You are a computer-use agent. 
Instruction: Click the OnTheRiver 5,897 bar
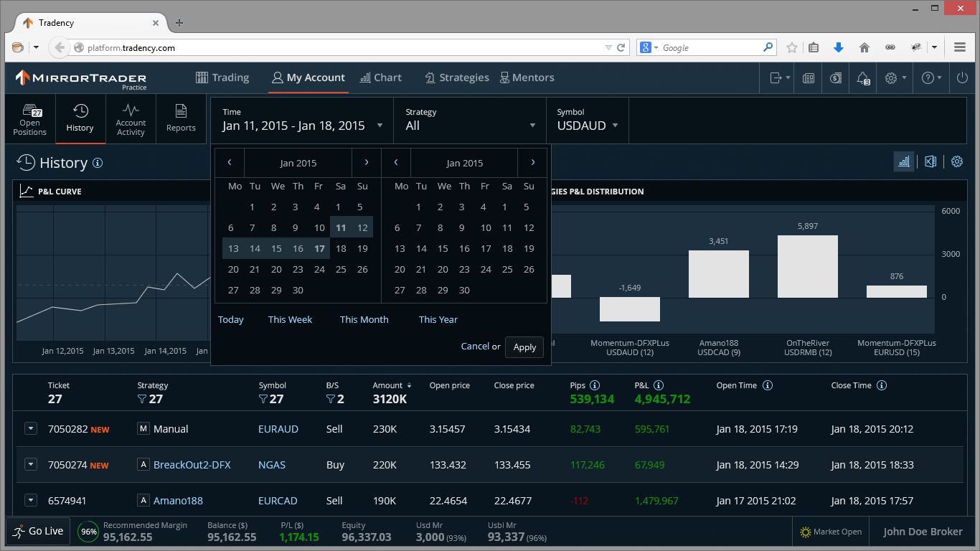pyautogui.click(x=808, y=266)
